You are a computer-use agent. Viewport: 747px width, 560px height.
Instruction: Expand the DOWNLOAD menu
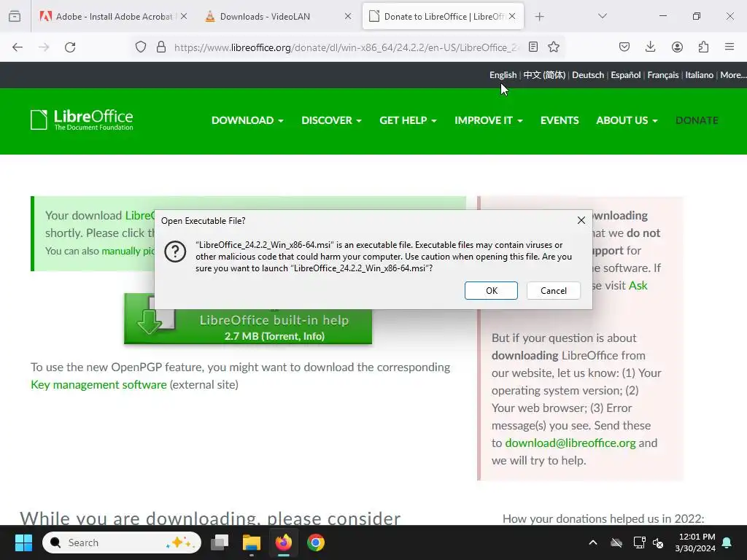click(x=247, y=120)
